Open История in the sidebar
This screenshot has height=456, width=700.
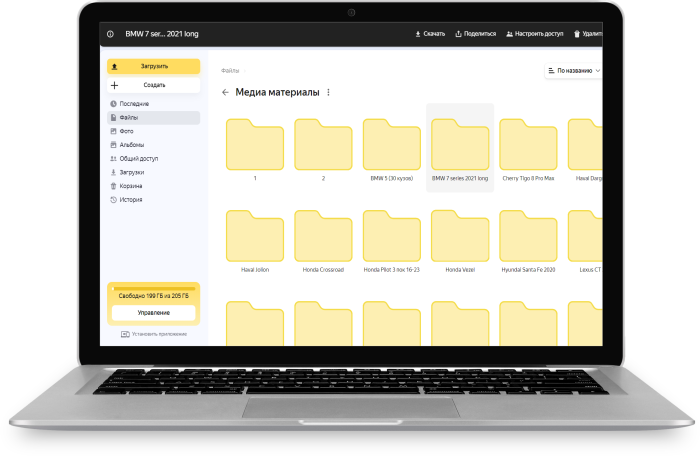tap(131, 199)
